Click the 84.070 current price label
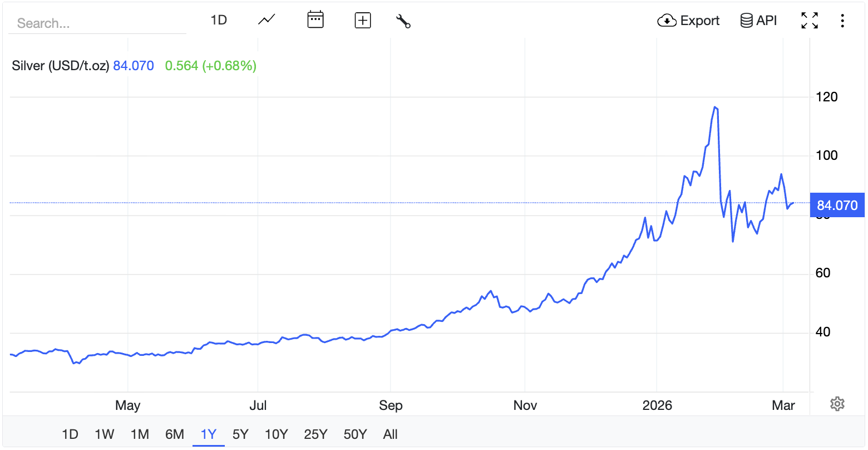The image size is (868, 450). 837,205
